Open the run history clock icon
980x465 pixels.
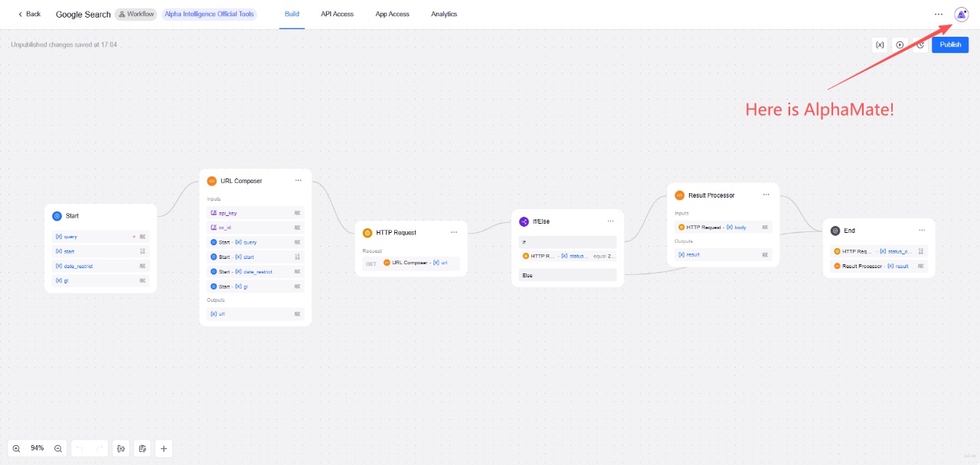pos(920,44)
